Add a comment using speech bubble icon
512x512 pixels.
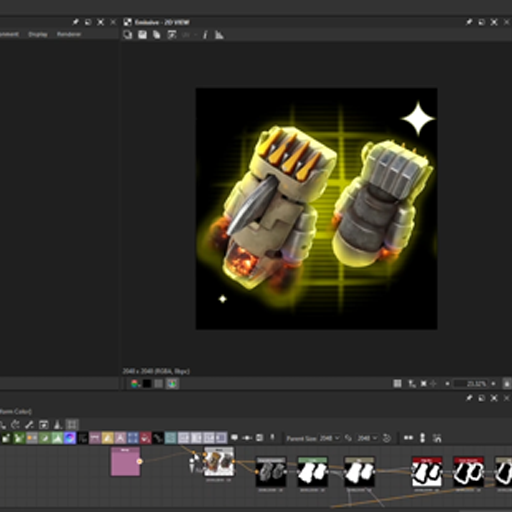[234, 438]
